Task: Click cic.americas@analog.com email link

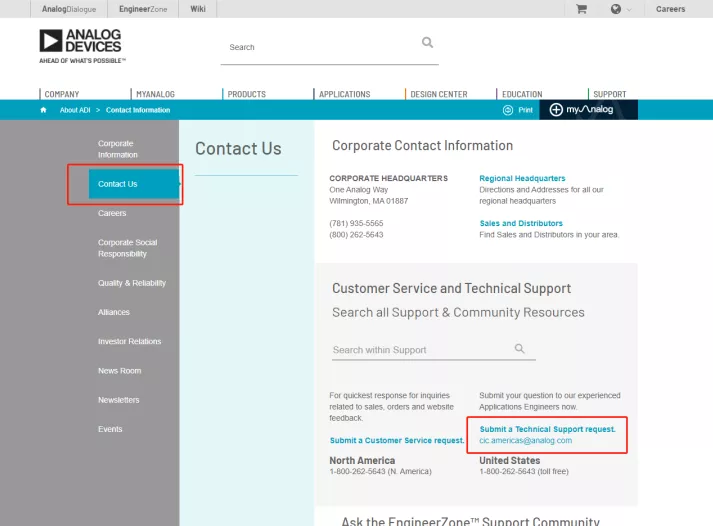Action: (526, 441)
